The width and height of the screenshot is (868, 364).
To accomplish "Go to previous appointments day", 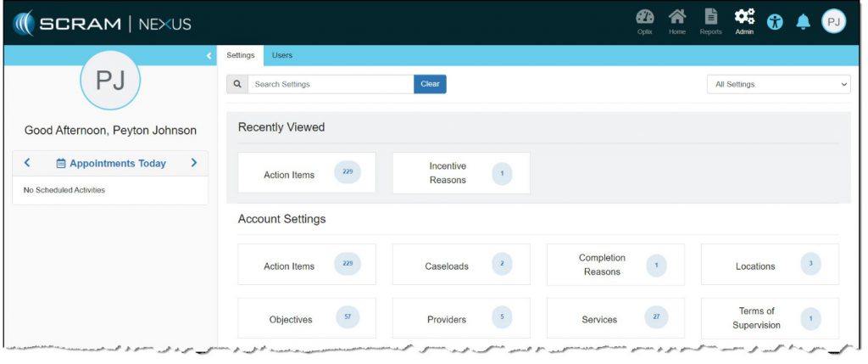I will click(27, 163).
